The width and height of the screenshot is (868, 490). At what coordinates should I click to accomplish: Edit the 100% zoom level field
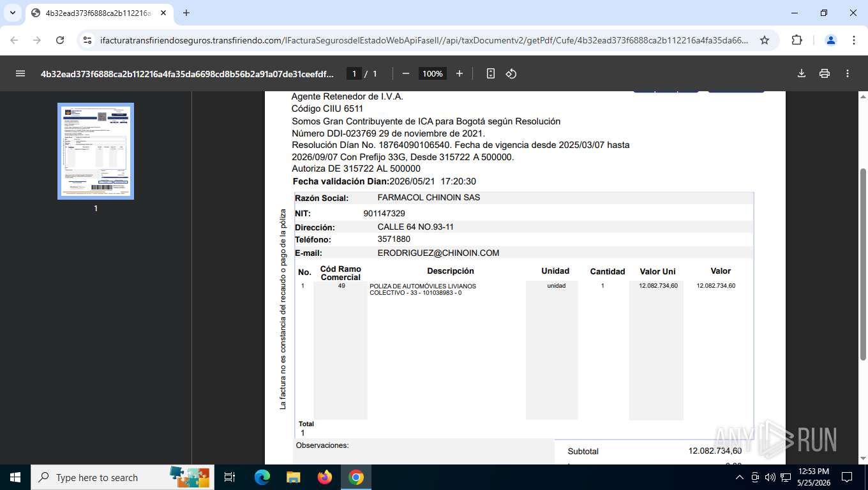[x=432, y=73]
